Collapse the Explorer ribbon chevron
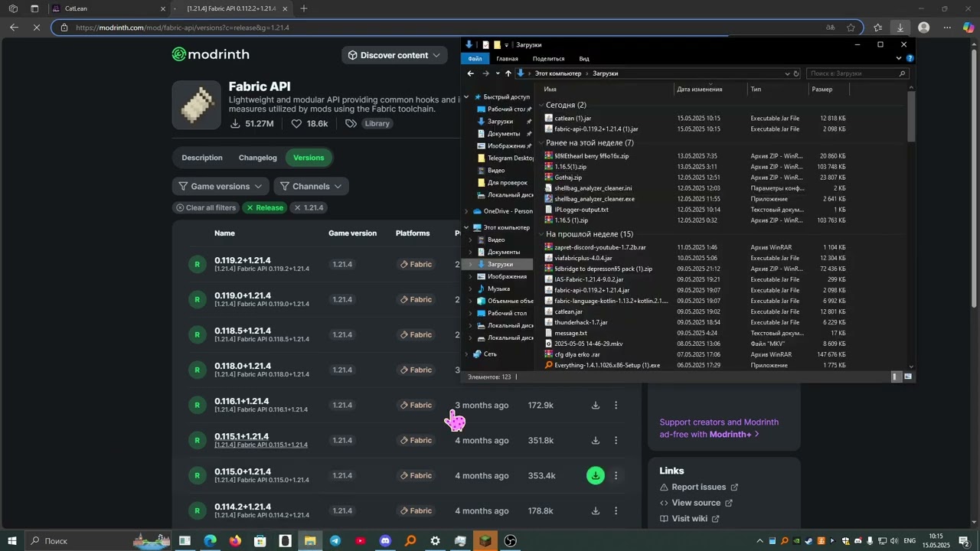This screenshot has width=980, height=551. point(900,58)
